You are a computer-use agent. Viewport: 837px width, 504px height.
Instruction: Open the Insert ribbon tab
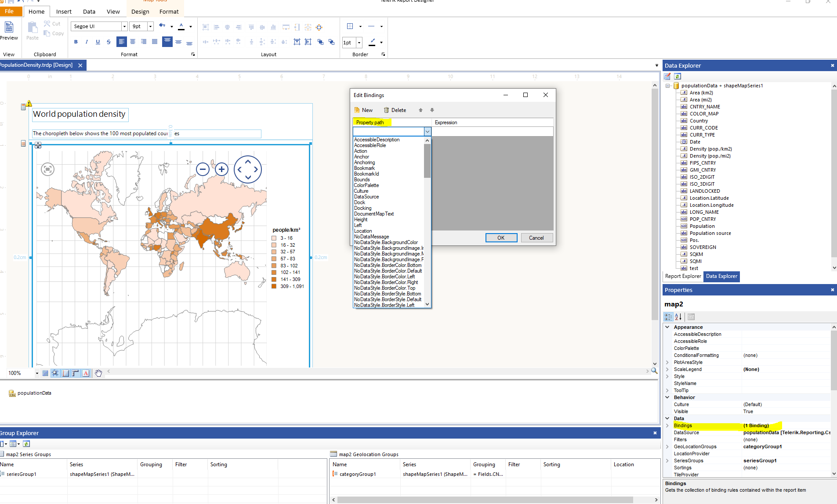pyautogui.click(x=64, y=11)
